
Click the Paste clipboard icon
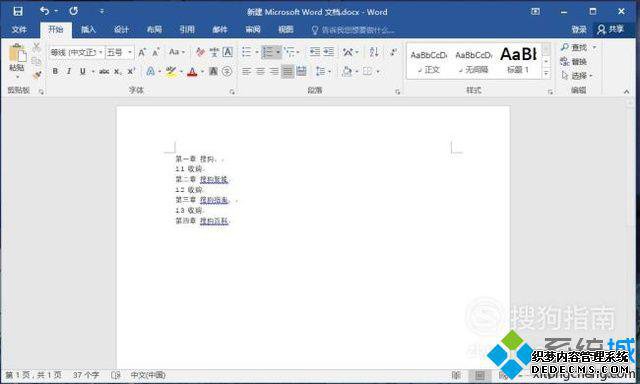click(x=17, y=54)
